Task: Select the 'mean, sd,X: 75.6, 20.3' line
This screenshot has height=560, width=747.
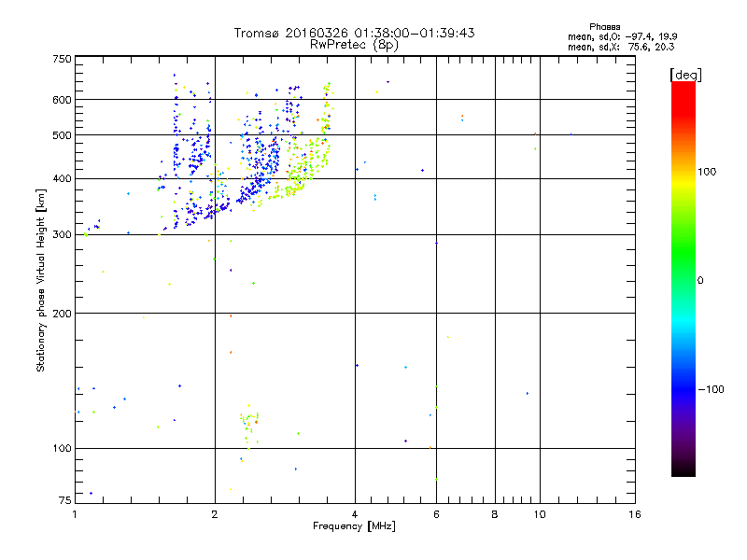Action: [x=621, y=47]
